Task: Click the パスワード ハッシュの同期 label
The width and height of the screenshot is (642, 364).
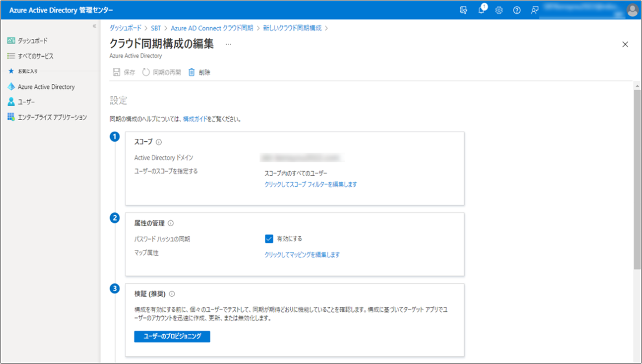Action: pyautogui.click(x=162, y=239)
